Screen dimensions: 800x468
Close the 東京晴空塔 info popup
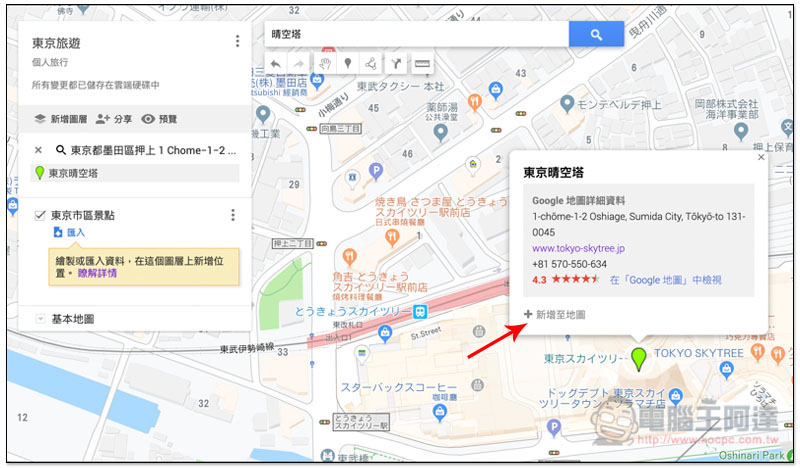click(761, 157)
